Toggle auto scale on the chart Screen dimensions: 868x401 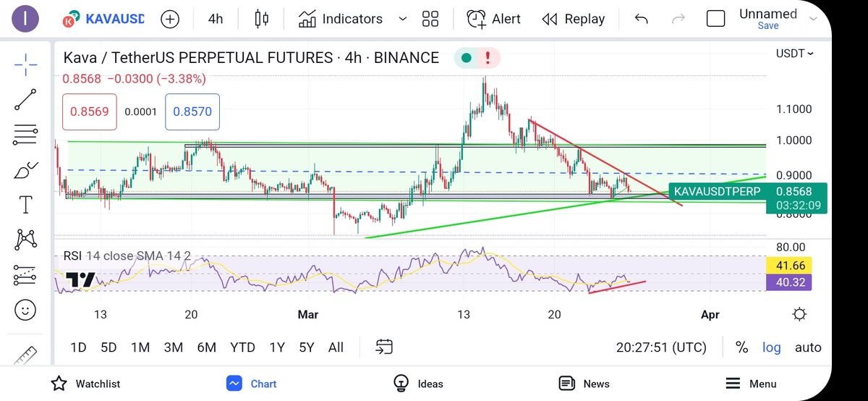coord(808,347)
